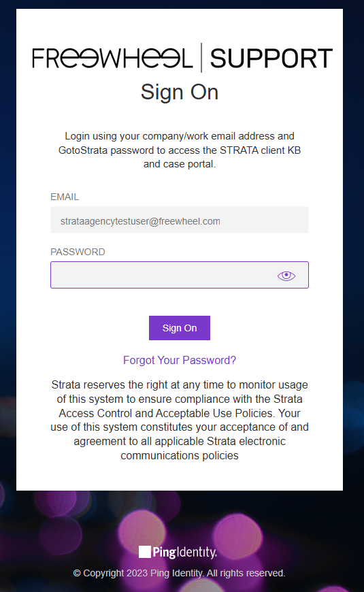Click the Acceptable Use Policies line in disclaimer
Viewport: 364px width, 592px height.
(x=180, y=413)
